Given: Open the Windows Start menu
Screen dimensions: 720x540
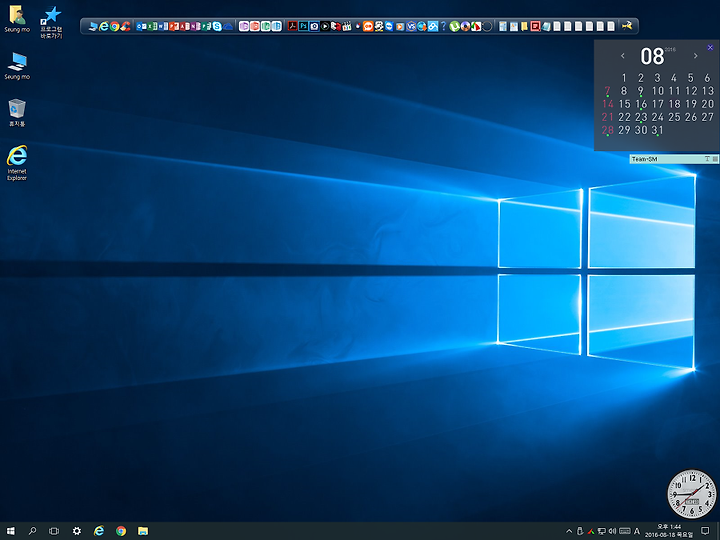Looking at the screenshot, I should click(x=11, y=531).
